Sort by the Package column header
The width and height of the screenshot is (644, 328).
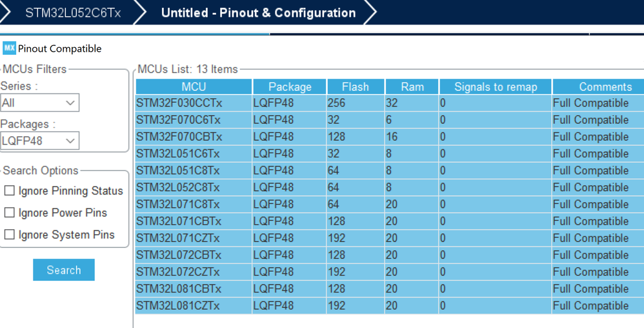pyautogui.click(x=290, y=87)
